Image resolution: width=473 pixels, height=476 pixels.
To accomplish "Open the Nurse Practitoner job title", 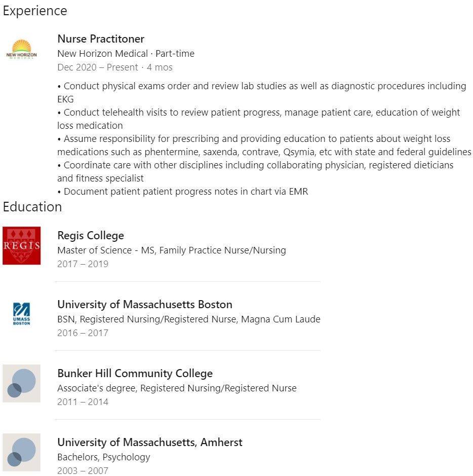I will point(101,39).
